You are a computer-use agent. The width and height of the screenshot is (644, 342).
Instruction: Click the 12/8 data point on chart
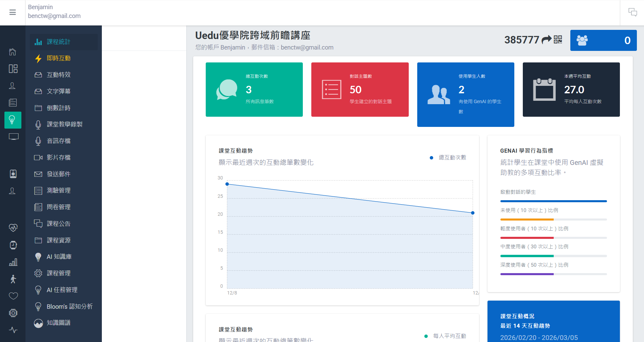point(227,184)
